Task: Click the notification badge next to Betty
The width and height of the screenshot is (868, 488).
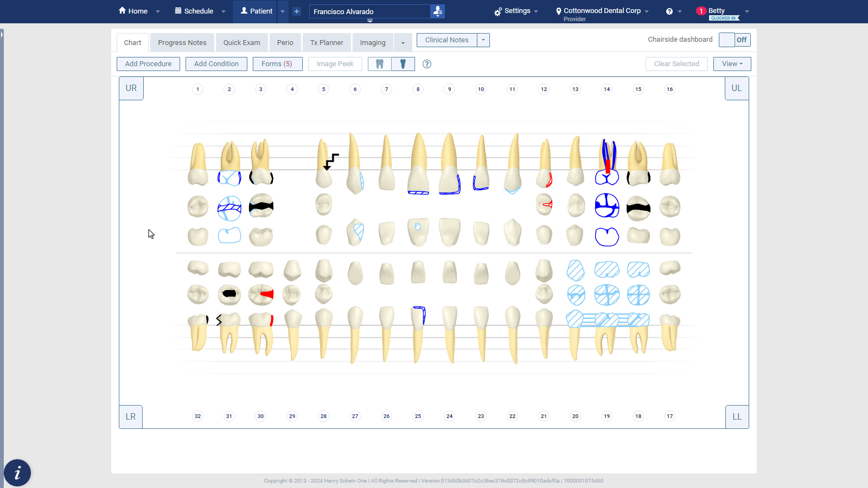Action: 701,11
